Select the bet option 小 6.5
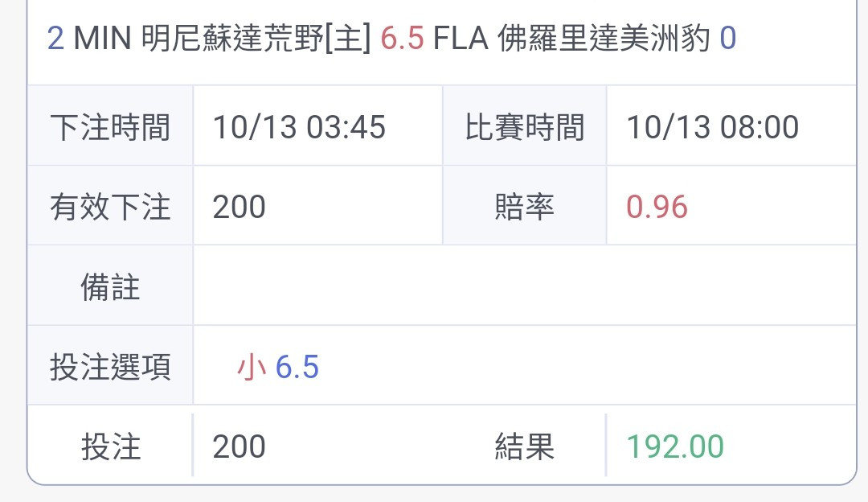868x502 pixels. [x=278, y=367]
